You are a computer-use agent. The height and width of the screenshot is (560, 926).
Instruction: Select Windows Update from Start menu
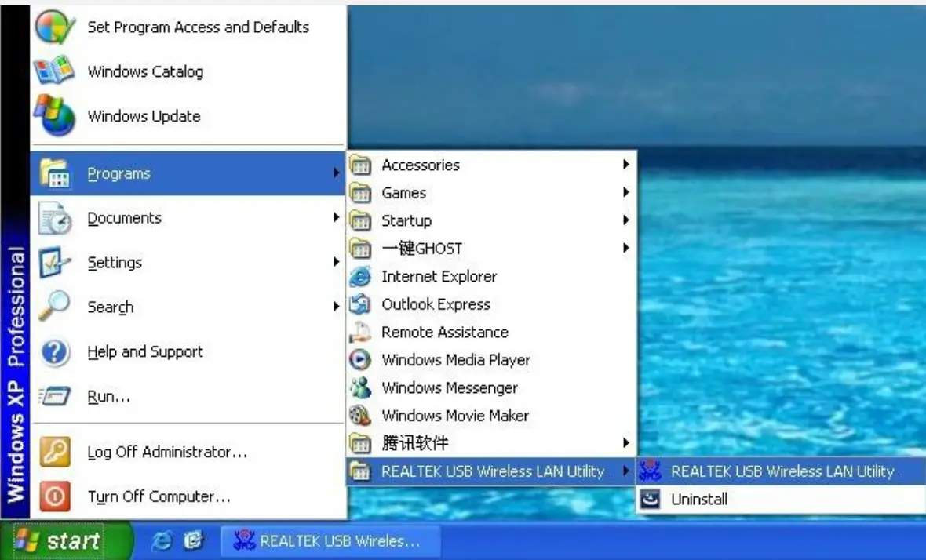[x=188, y=115]
